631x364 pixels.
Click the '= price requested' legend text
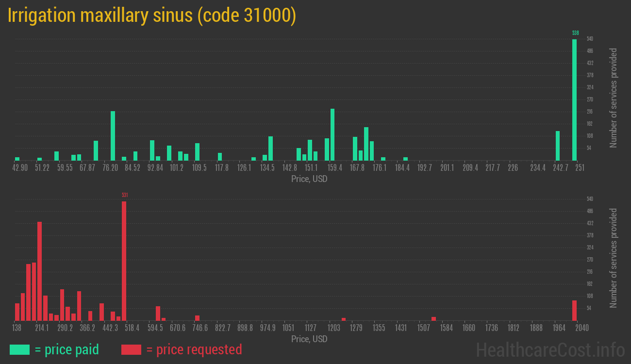tap(194, 349)
